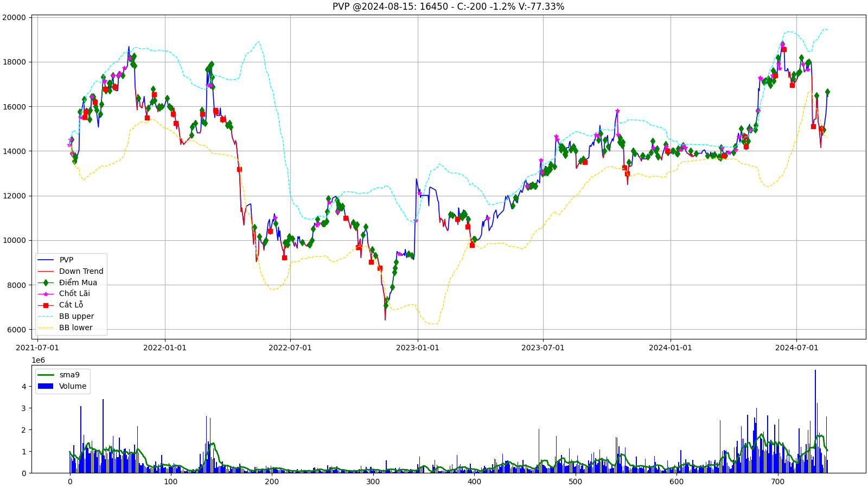Click the 300 tick on volume x-axis

(373, 481)
